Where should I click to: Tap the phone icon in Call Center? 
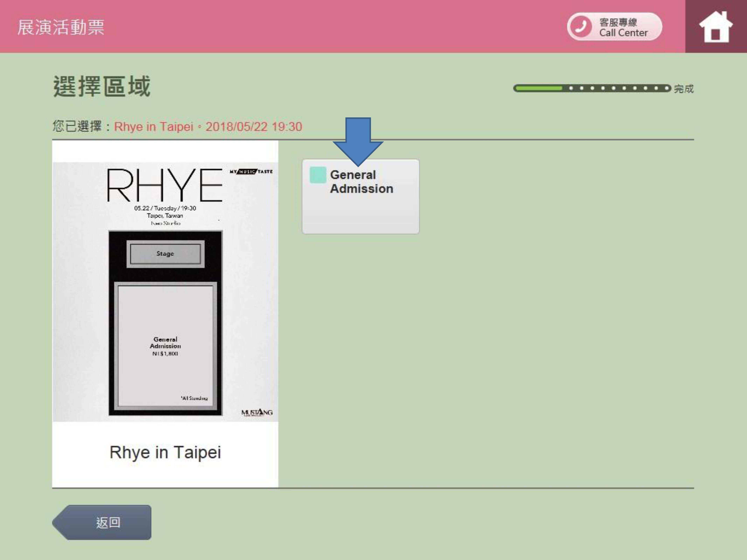click(581, 27)
